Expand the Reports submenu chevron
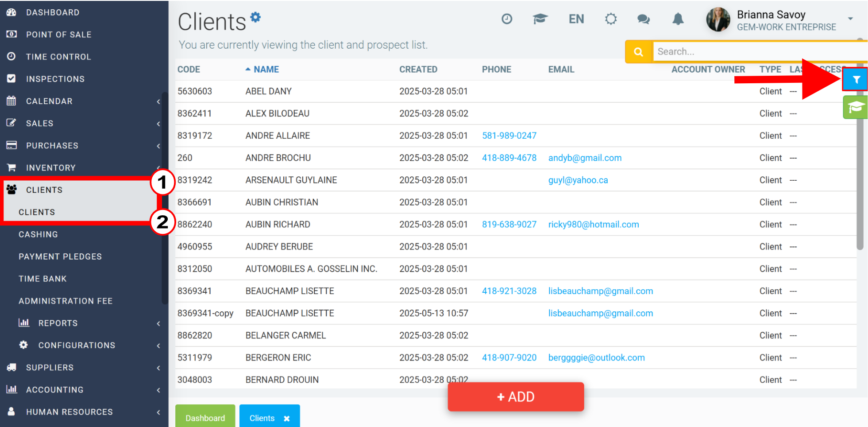The image size is (868, 427). coord(158,323)
